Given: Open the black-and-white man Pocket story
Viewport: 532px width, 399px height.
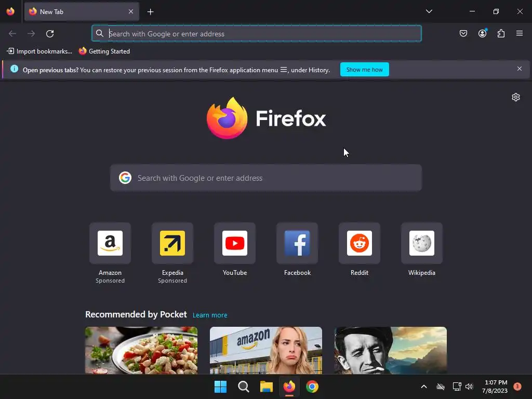Looking at the screenshot, I should click(391, 350).
